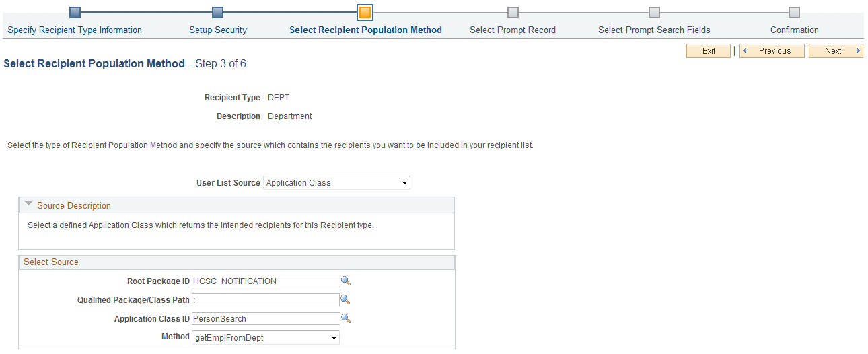Go to Specify Recipient Type Information step
Viewport: 868px width, 354px height.
click(x=75, y=30)
